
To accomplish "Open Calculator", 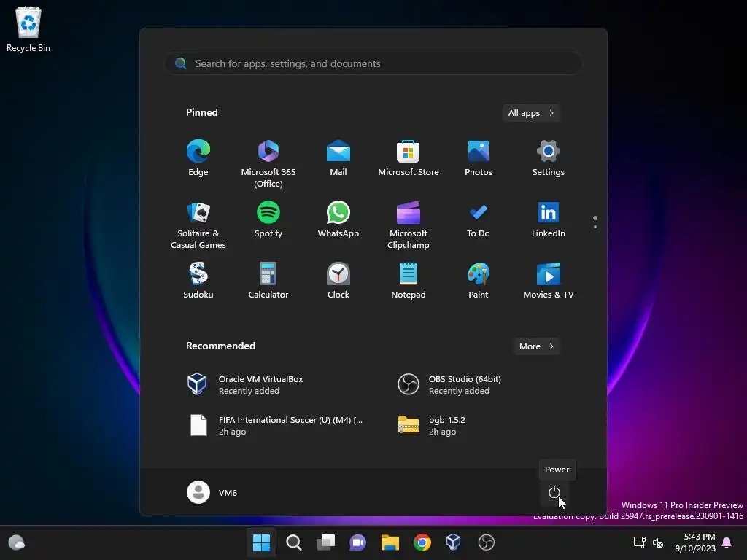I will point(268,281).
